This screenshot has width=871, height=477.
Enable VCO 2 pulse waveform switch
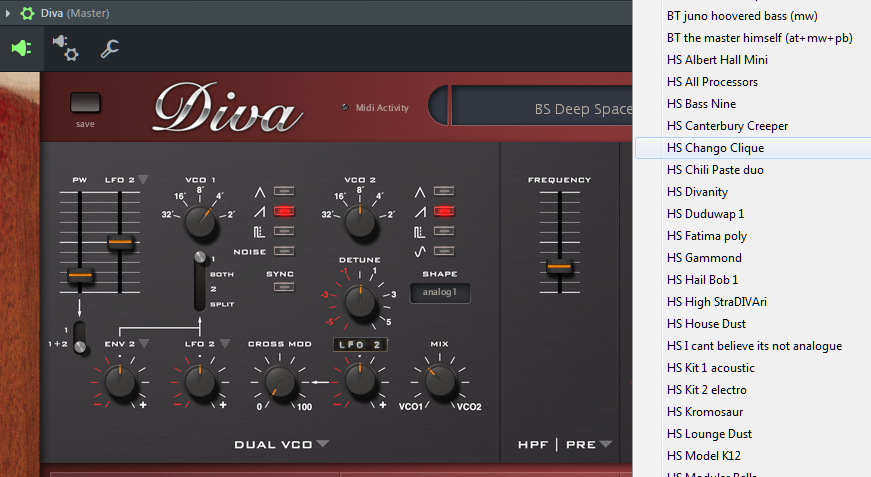(x=444, y=231)
